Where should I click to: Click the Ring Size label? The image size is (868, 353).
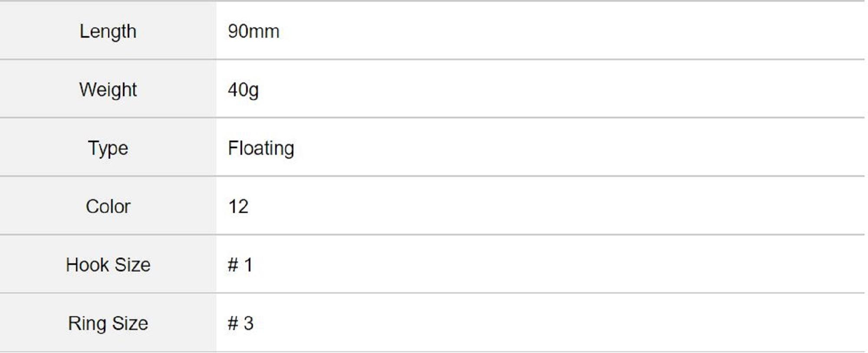(108, 324)
